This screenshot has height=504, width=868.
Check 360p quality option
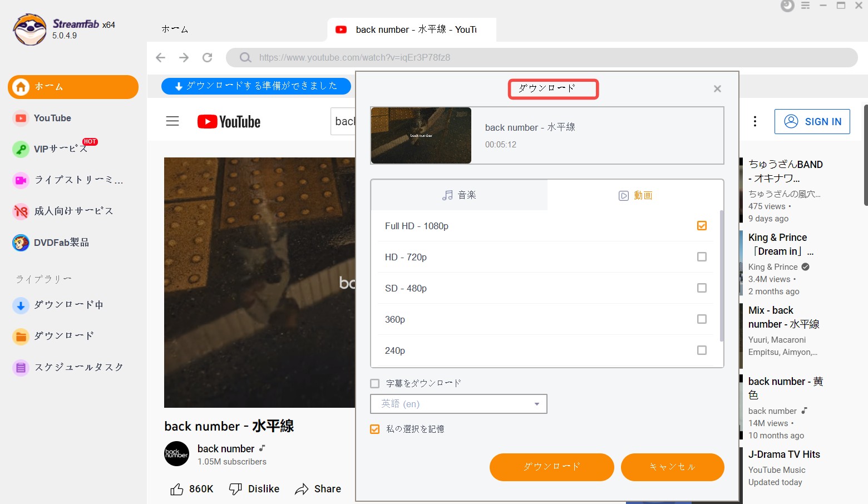[x=702, y=319]
